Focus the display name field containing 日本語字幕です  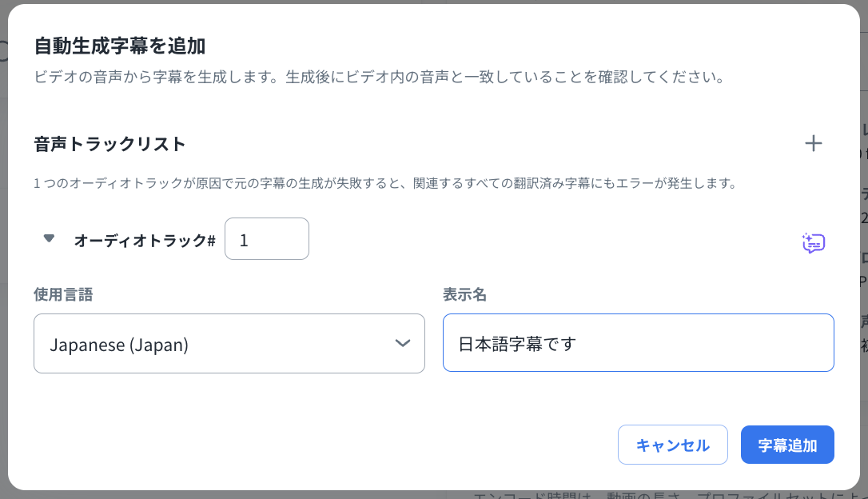638,344
